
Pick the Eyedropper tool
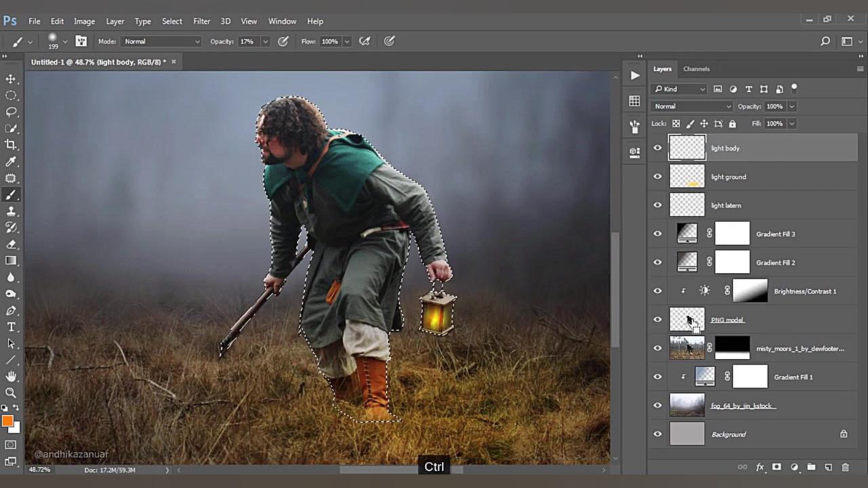click(11, 162)
